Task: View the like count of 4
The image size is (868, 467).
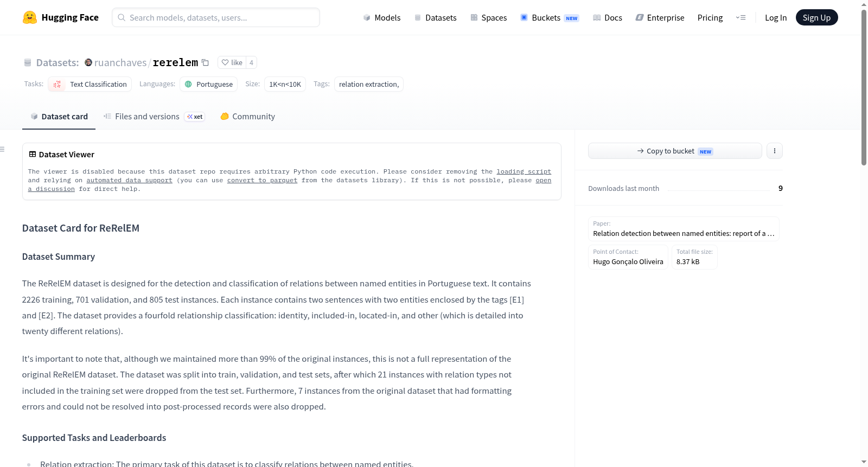Action: click(x=251, y=62)
